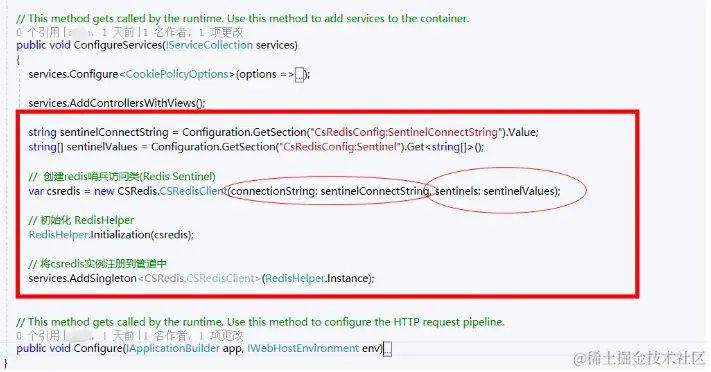
Task: Click the 'connectionString:' named argument
Action: [274, 191]
